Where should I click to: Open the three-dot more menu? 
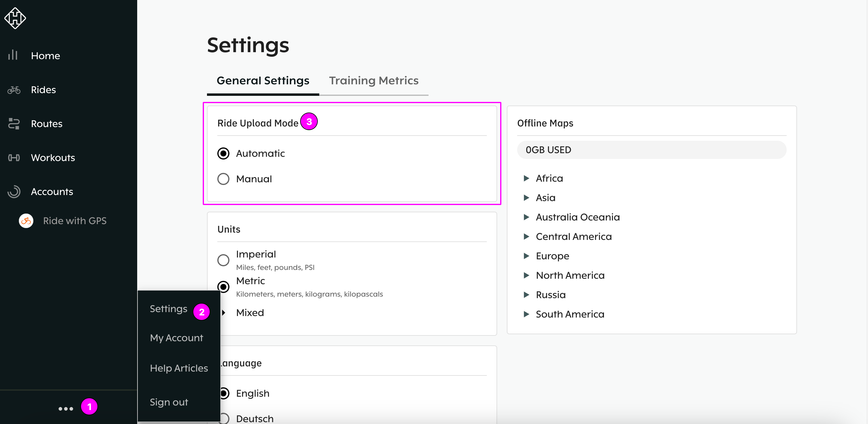click(66, 409)
